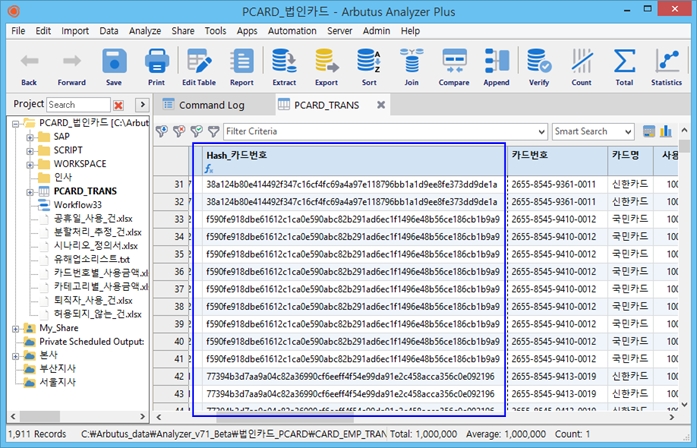Screen dimensions: 697x448
Task: Open the Smart Search dropdown
Action: 628,132
